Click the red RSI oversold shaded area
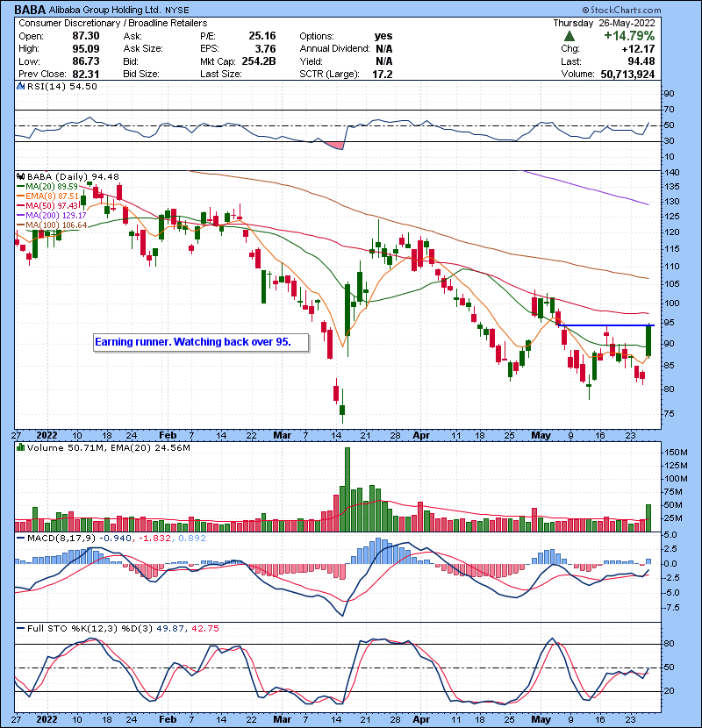Image resolution: width=702 pixels, height=728 pixels. [x=335, y=146]
